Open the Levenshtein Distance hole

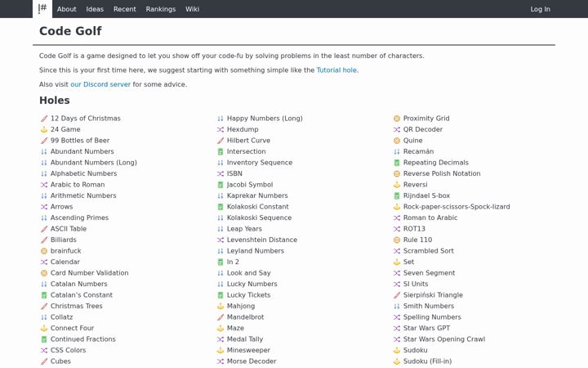(x=262, y=240)
